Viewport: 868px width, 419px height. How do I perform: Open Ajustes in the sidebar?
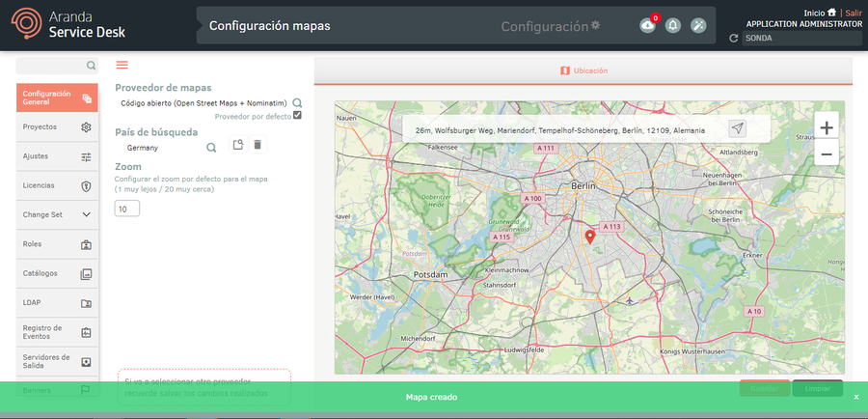[x=57, y=156]
